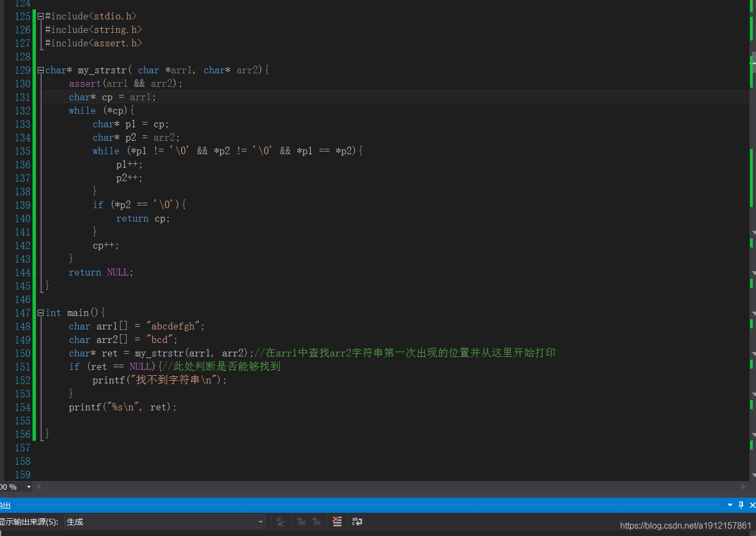Click 'return NULL;' statement at line 144
The height and width of the screenshot is (536, 756).
click(101, 272)
